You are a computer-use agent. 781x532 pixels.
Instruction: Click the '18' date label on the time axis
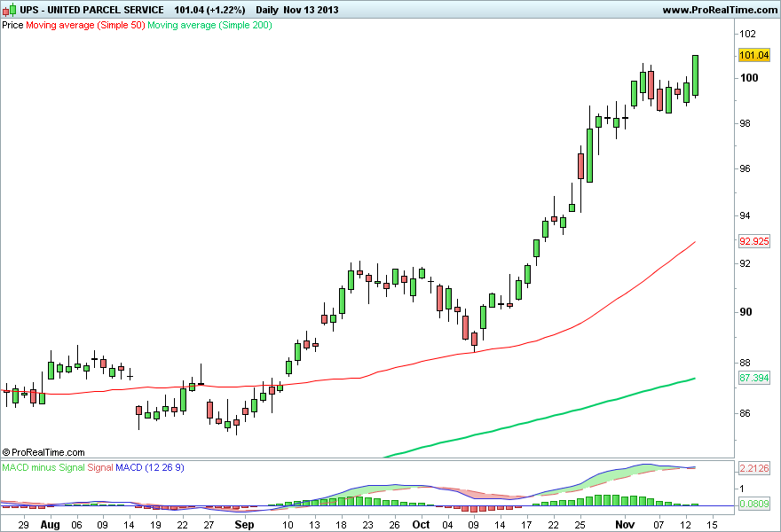pyautogui.click(x=341, y=525)
